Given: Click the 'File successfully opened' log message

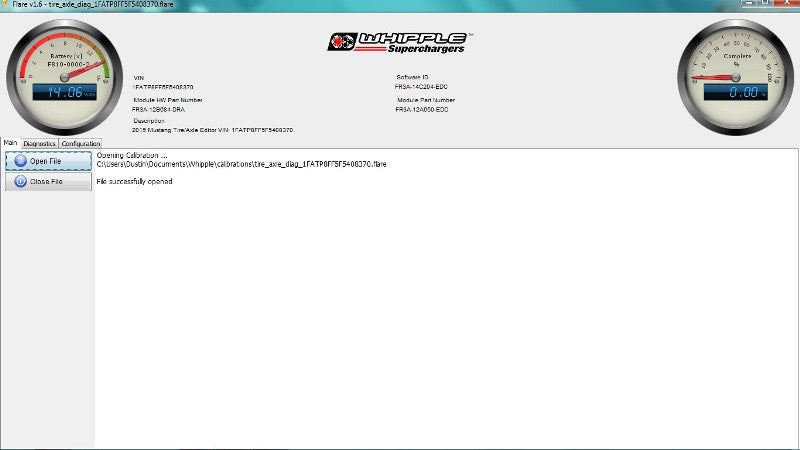Looking at the screenshot, I should [x=134, y=181].
